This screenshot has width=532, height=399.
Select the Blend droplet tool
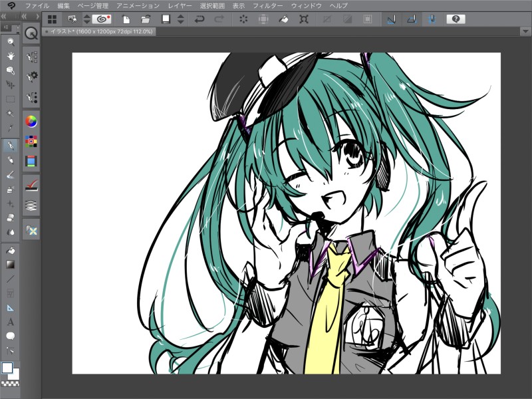pos(11,232)
